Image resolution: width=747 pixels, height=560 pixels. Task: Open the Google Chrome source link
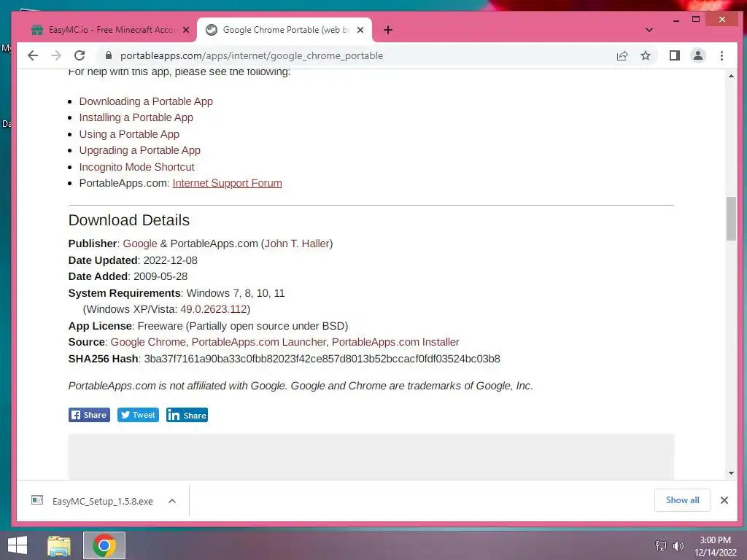pos(148,343)
